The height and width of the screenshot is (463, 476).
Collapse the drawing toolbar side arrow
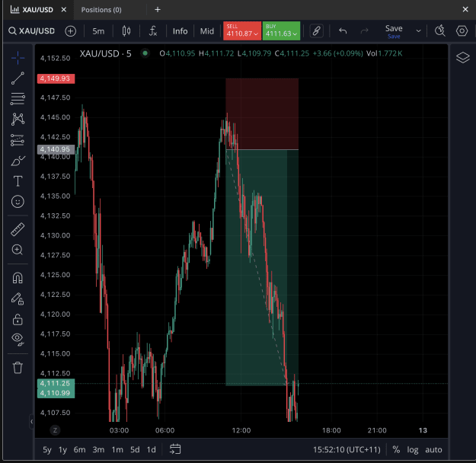31,421
